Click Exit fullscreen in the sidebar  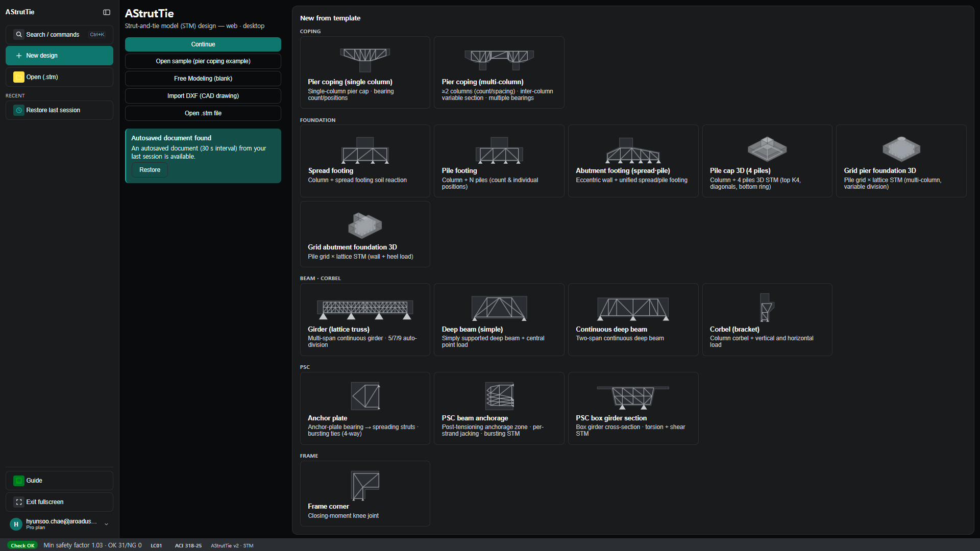coord(59,502)
